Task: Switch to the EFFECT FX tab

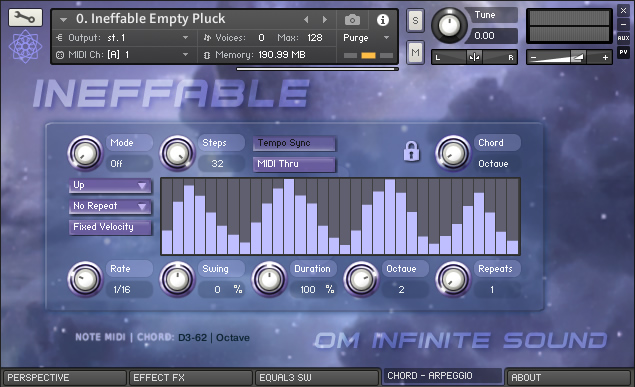Action: 190,378
